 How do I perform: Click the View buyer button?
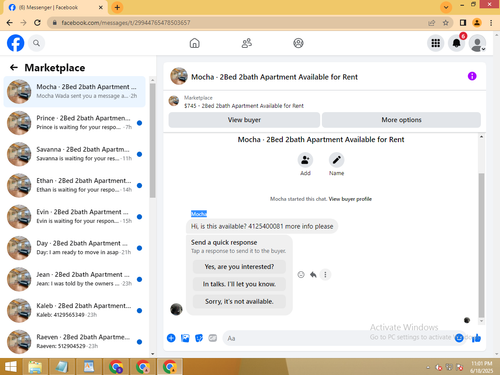click(244, 120)
